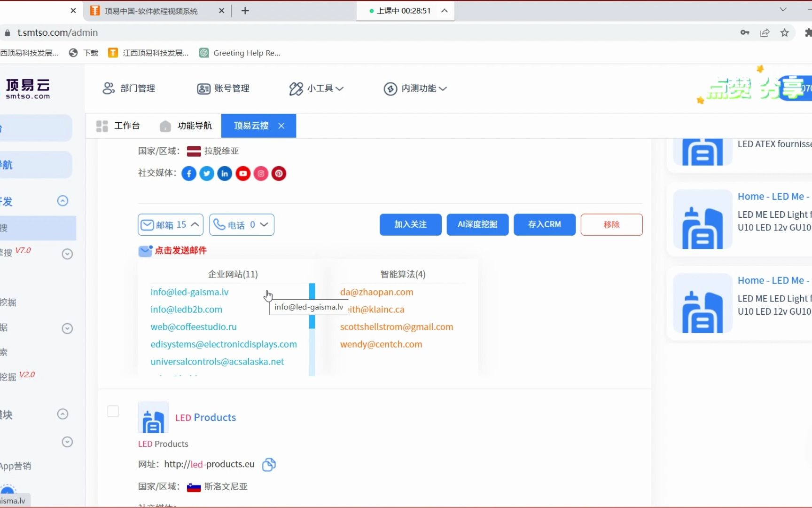Open 账号管理 menu item

click(x=223, y=88)
